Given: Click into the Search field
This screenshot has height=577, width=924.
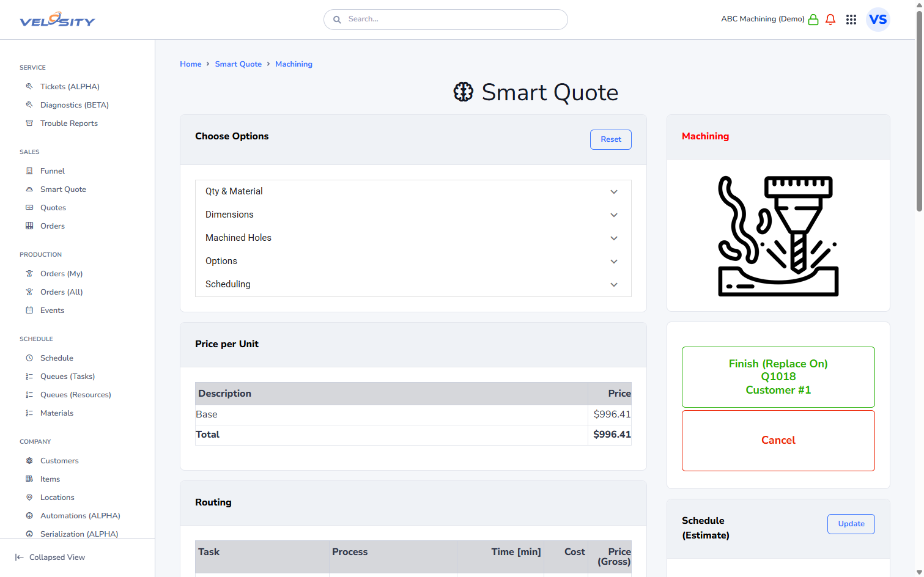Looking at the screenshot, I should tap(446, 20).
